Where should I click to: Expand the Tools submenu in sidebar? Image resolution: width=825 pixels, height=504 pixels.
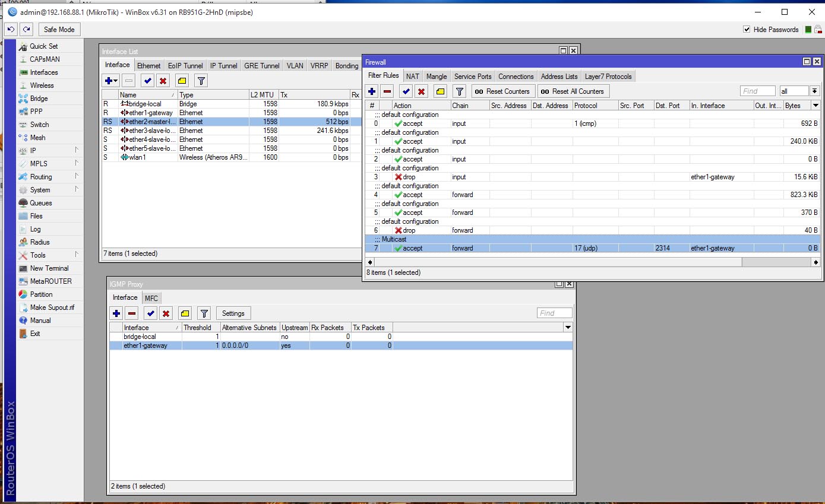point(77,255)
